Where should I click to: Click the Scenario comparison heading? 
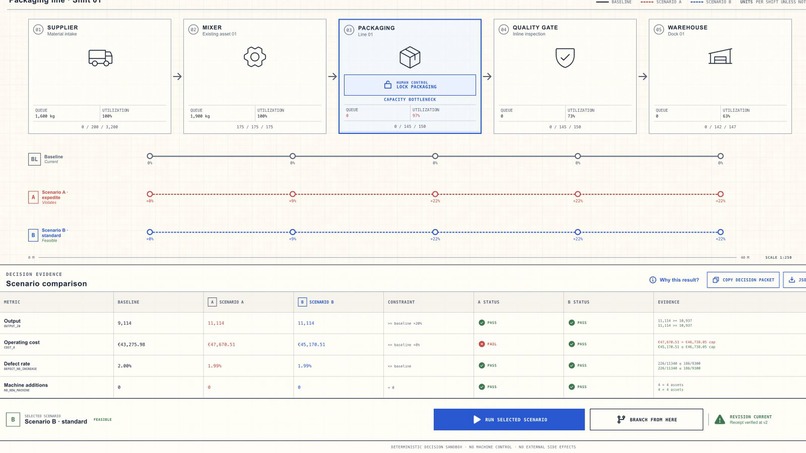pyautogui.click(x=46, y=284)
